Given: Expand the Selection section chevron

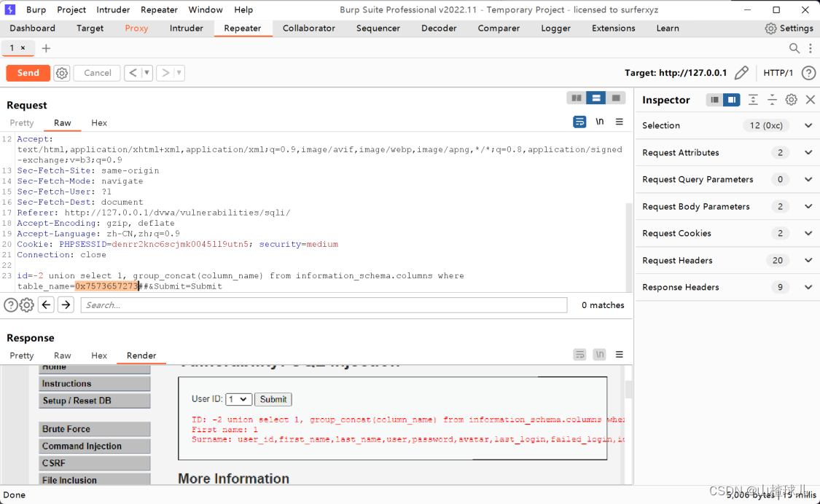Looking at the screenshot, I should tap(808, 125).
